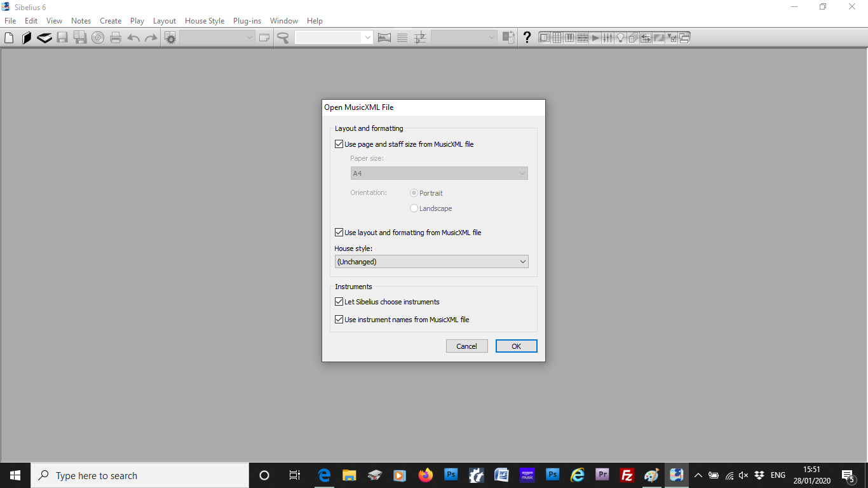Toggle the Ideas lightbulb icon

coord(621,37)
